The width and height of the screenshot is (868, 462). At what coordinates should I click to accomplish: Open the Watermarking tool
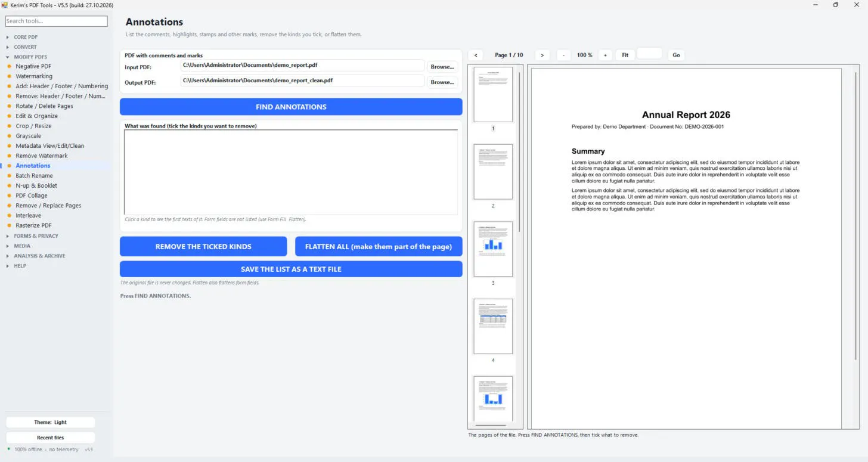[x=34, y=76]
